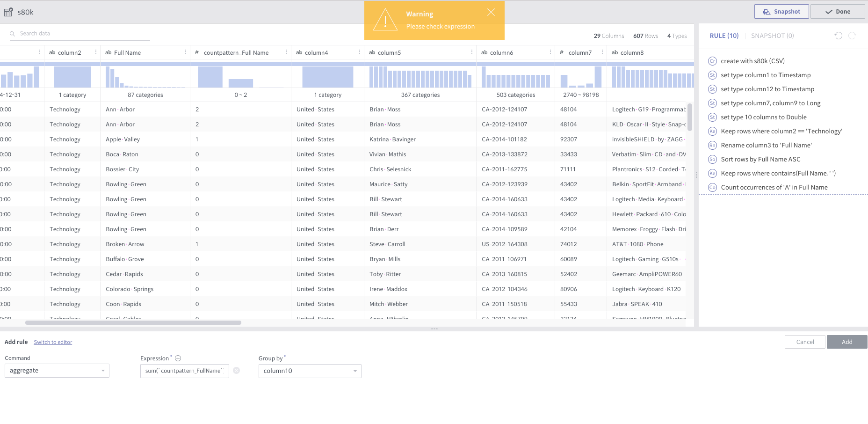Image resolution: width=868 pixels, height=424 pixels.
Task: Select the Sort rows by Full Name rule
Action: click(760, 159)
